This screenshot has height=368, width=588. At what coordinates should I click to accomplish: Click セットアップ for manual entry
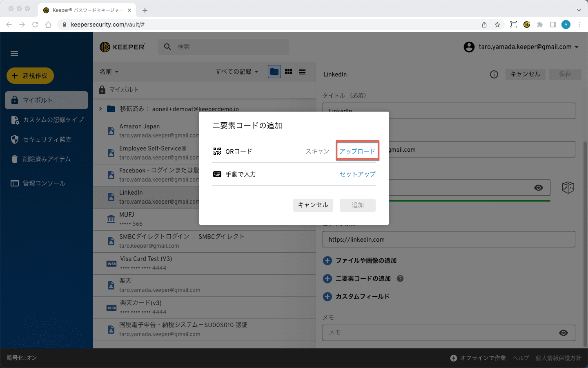click(357, 174)
